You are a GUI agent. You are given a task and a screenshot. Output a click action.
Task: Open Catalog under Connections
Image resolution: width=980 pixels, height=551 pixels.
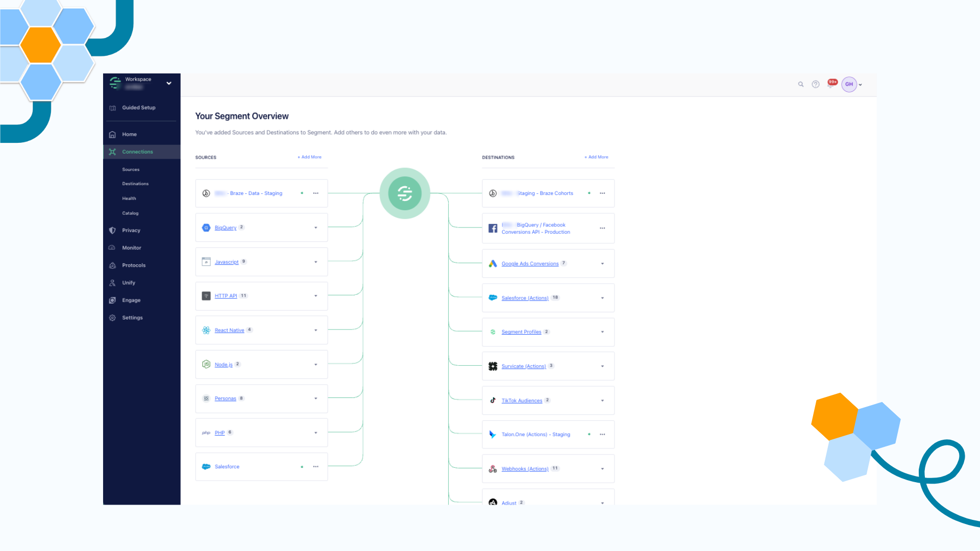130,213
